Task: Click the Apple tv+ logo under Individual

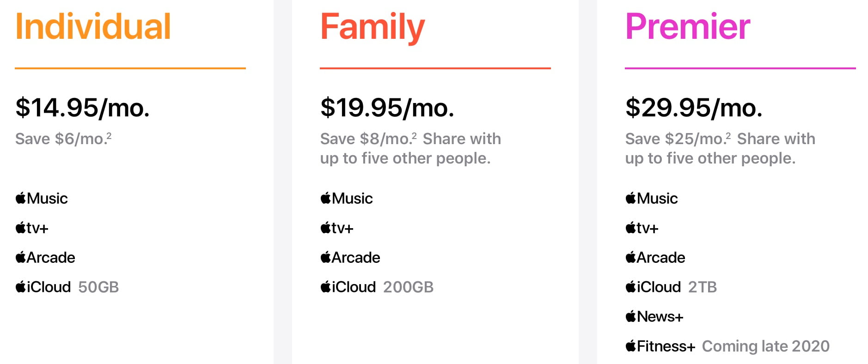Action: tap(32, 228)
